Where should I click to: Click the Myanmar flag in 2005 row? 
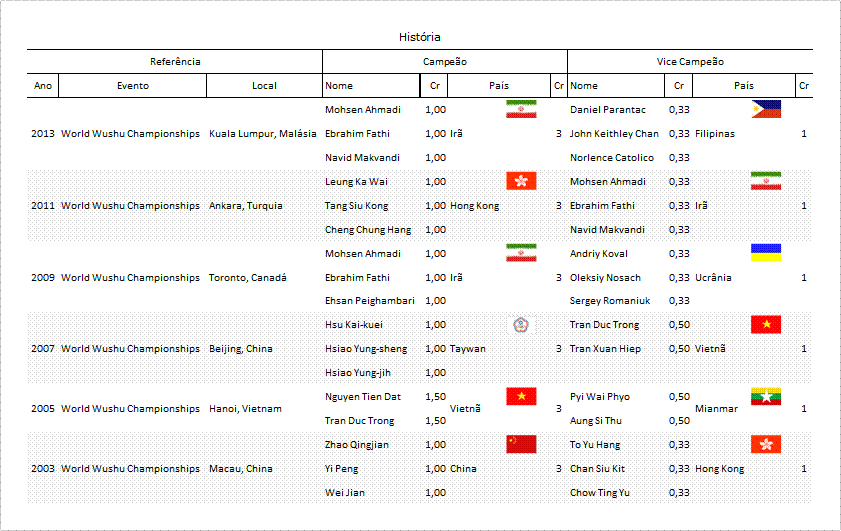[x=766, y=396]
